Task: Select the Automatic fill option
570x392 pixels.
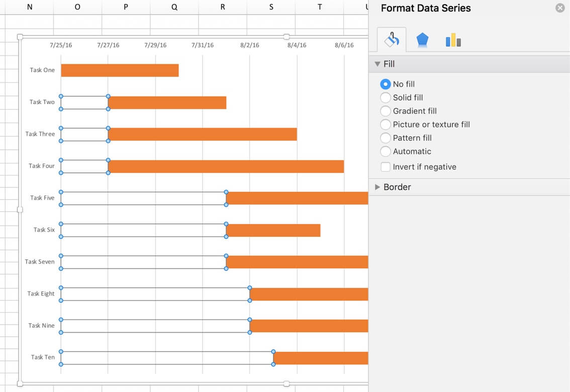Action: point(385,151)
